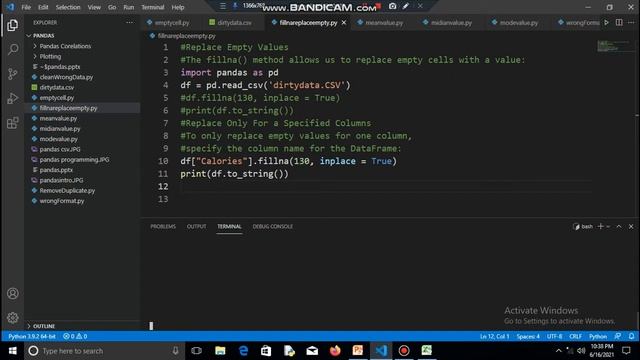Split the editor to the right

(619, 22)
